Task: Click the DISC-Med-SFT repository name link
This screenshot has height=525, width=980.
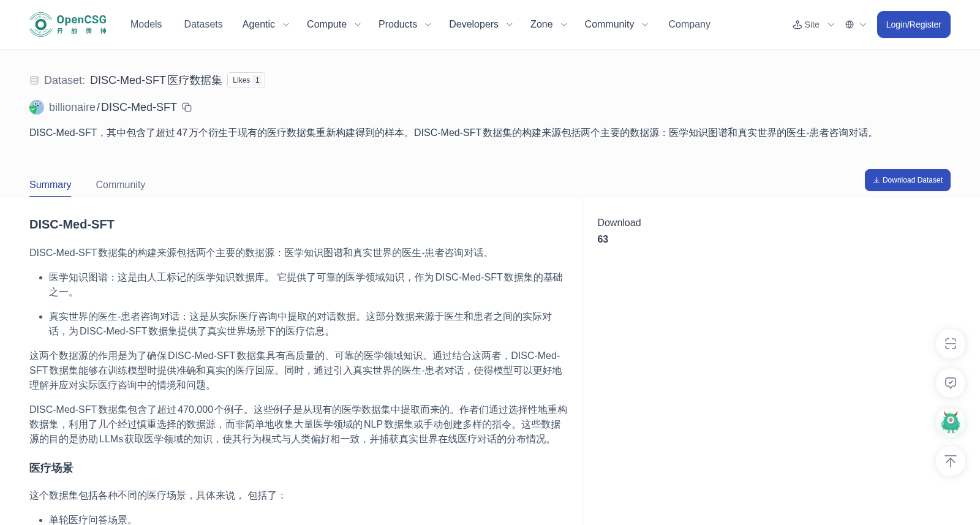Action: (139, 107)
